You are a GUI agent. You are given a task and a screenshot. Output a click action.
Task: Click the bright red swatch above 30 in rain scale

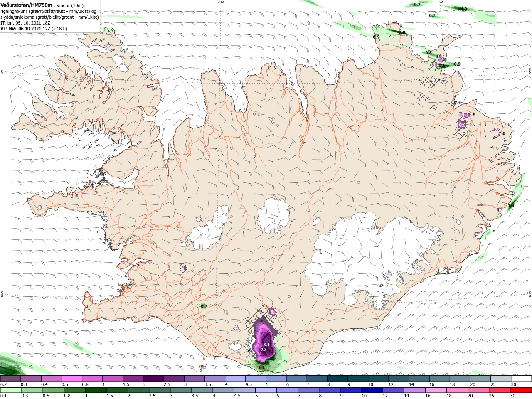click(x=522, y=390)
